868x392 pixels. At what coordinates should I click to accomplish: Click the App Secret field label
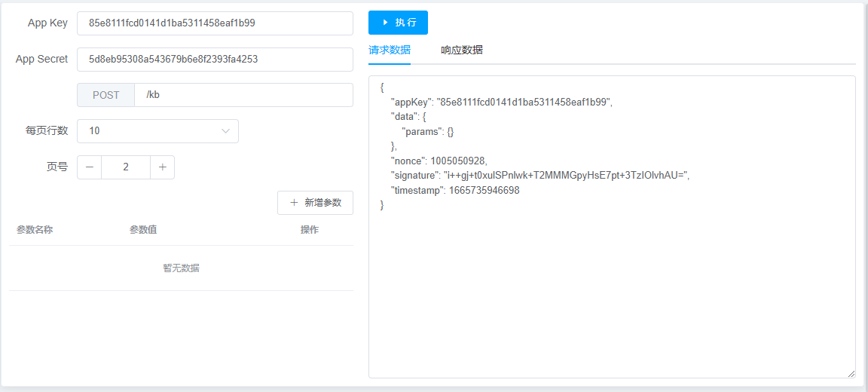pos(41,60)
